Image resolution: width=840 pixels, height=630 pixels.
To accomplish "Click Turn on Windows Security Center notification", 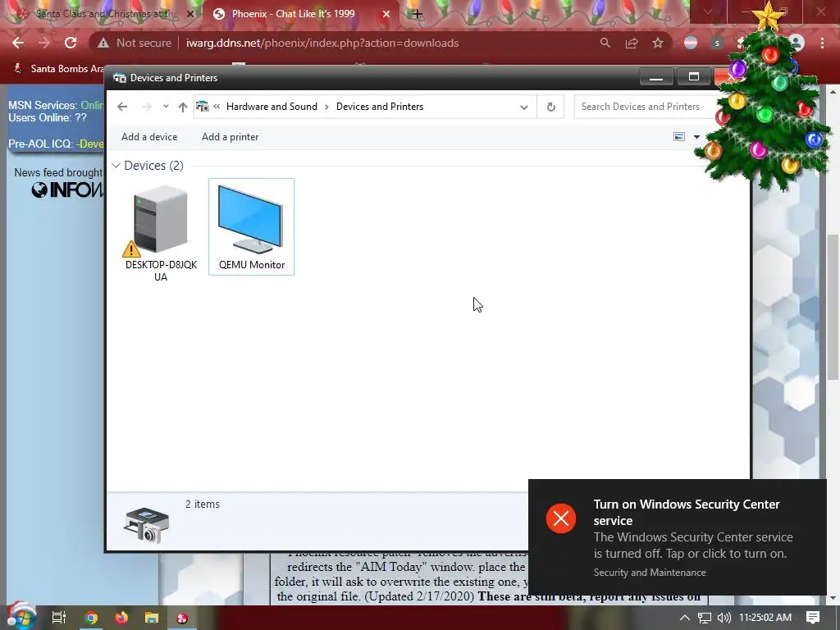I will 678,537.
